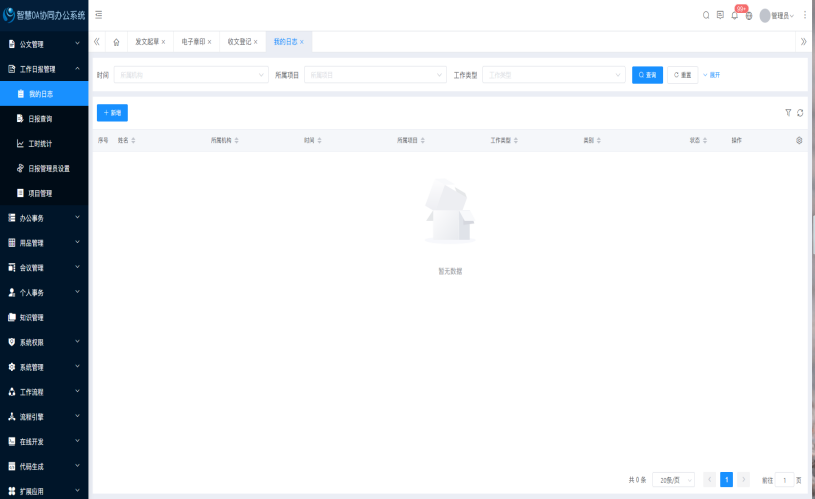Refresh the table using the reload icon
This screenshot has width=815, height=499.
800,113
